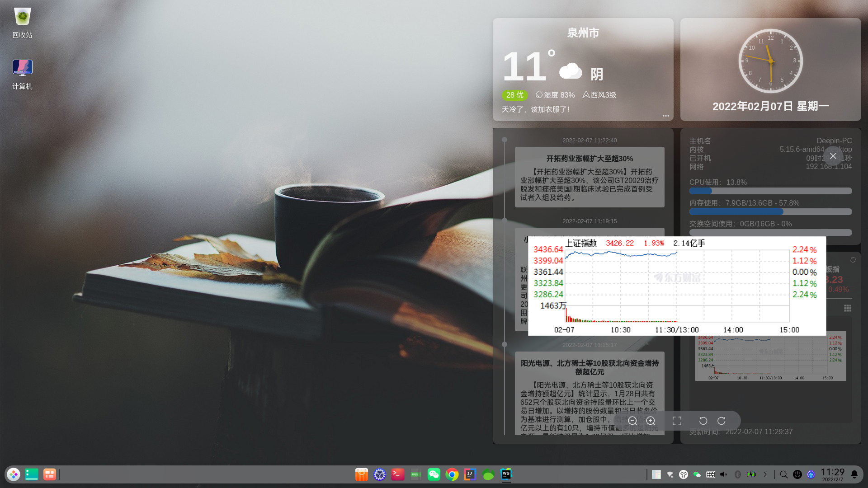
Task: Close the enlarged stock chart preview
Action: 833,156
